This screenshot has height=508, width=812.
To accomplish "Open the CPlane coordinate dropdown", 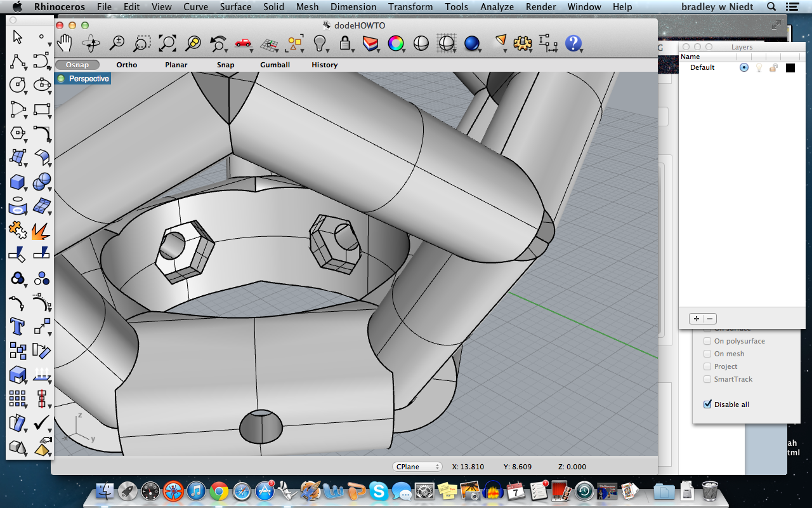I will click(x=417, y=467).
